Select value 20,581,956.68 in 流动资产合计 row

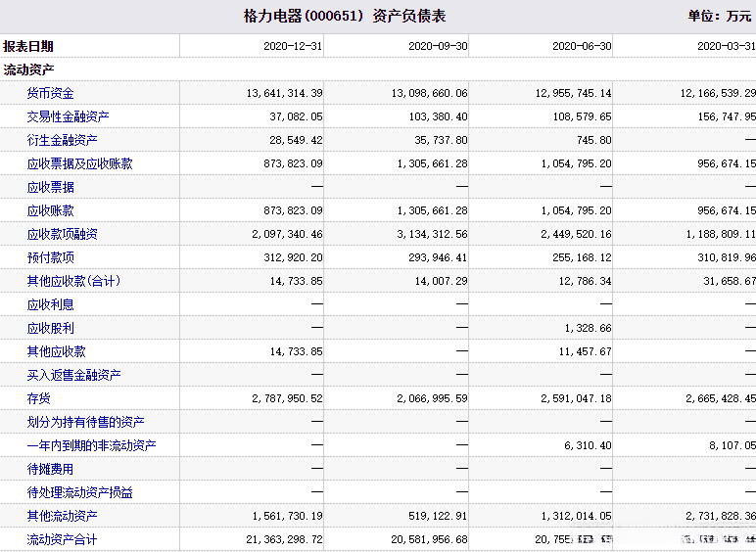click(x=429, y=540)
